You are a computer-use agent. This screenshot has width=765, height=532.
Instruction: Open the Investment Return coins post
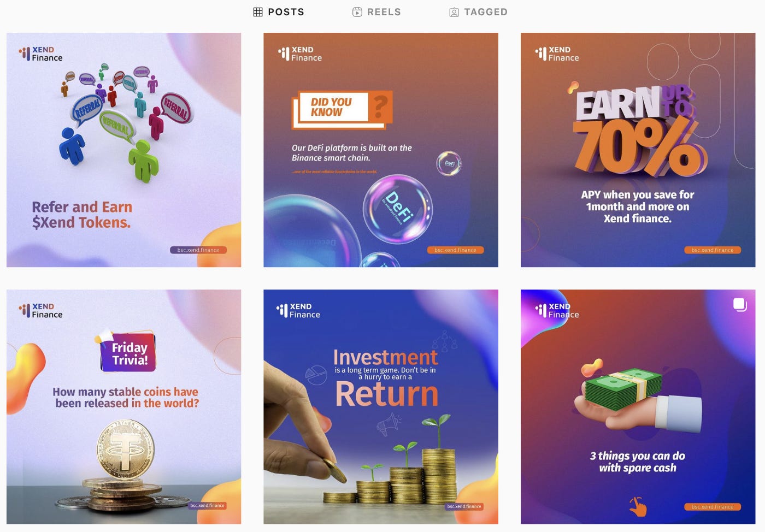click(x=381, y=407)
